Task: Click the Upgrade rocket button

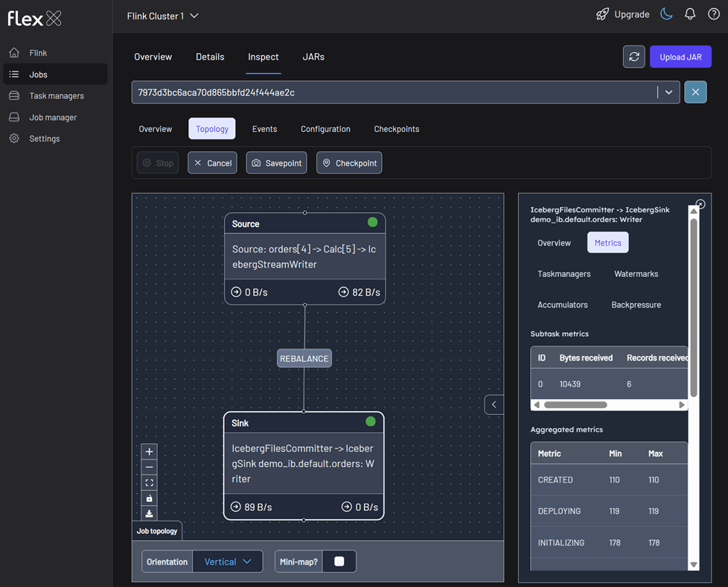Action: pos(623,14)
